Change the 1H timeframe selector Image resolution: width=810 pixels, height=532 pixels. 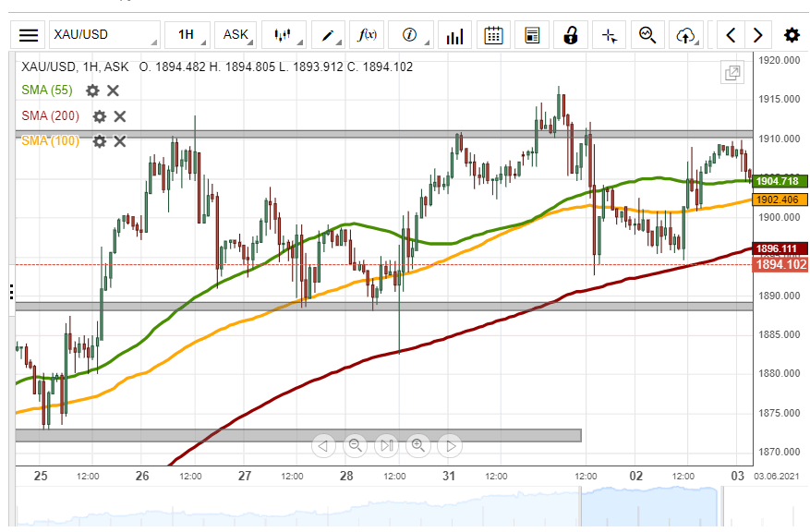coord(187,35)
